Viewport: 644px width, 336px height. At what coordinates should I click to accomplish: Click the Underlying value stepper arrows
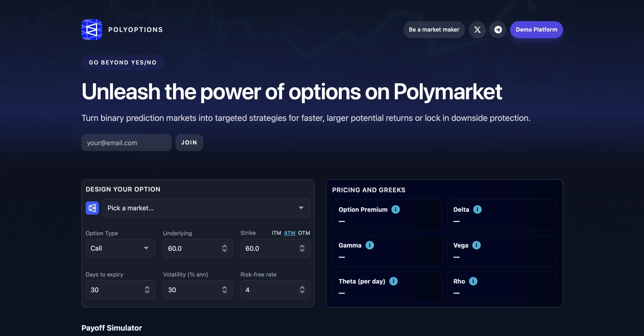click(224, 248)
